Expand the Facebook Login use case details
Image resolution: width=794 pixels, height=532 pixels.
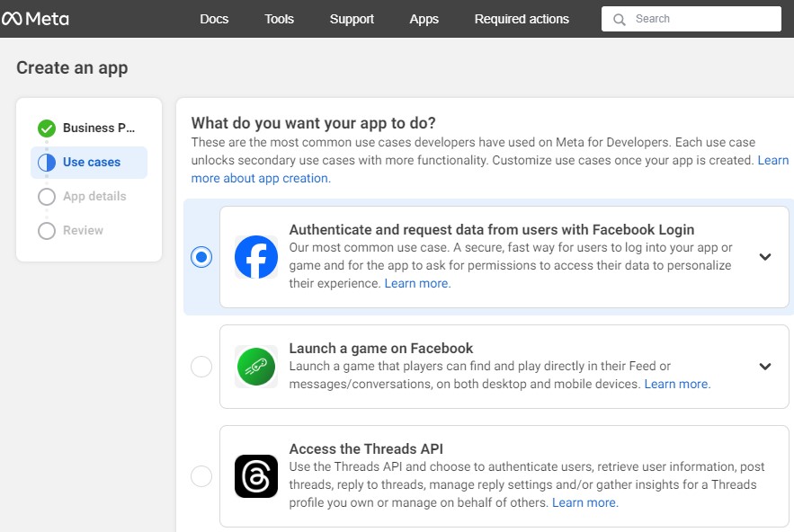tap(765, 257)
